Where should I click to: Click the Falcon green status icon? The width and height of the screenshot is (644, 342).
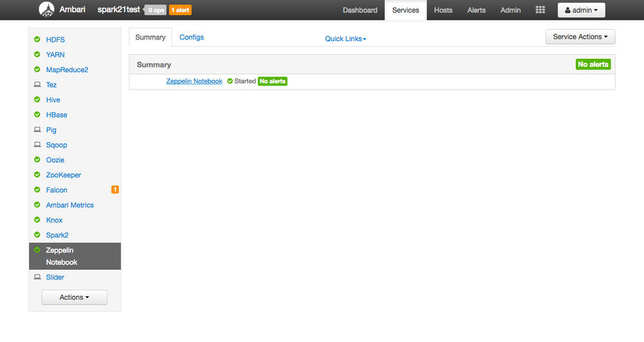[x=37, y=190]
